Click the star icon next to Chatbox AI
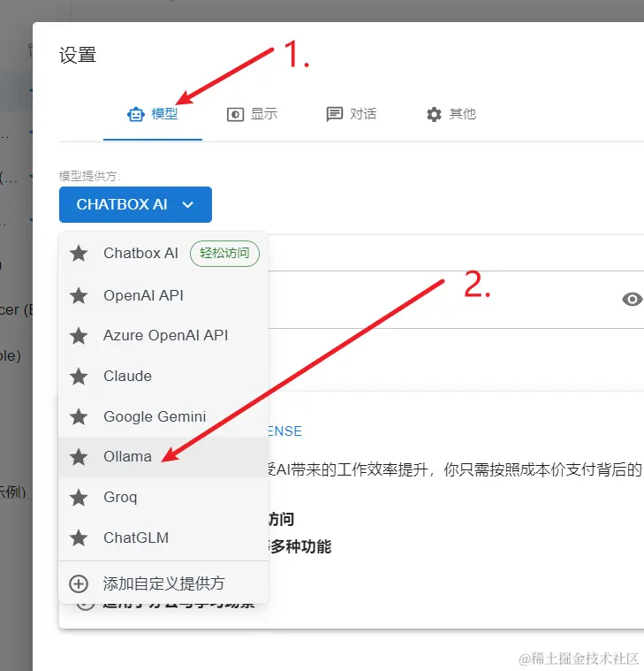 point(79,254)
